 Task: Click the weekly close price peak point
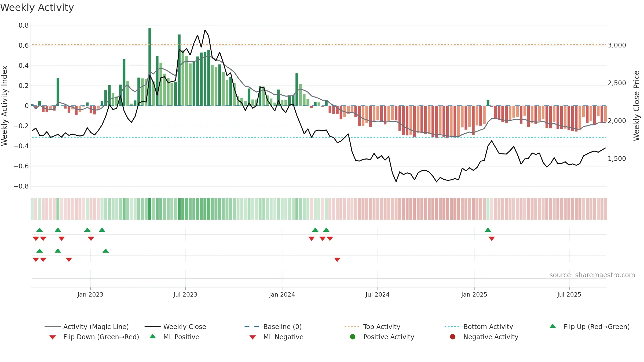[205, 30]
